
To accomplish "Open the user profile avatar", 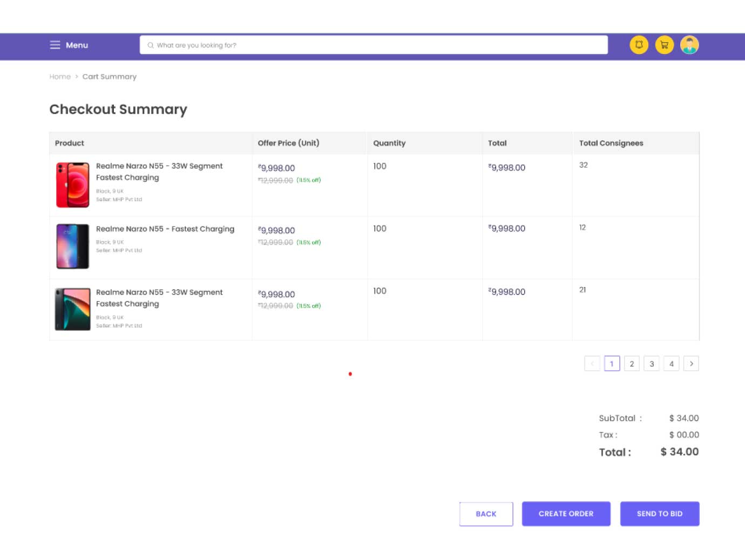I will [x=689, y=45].
